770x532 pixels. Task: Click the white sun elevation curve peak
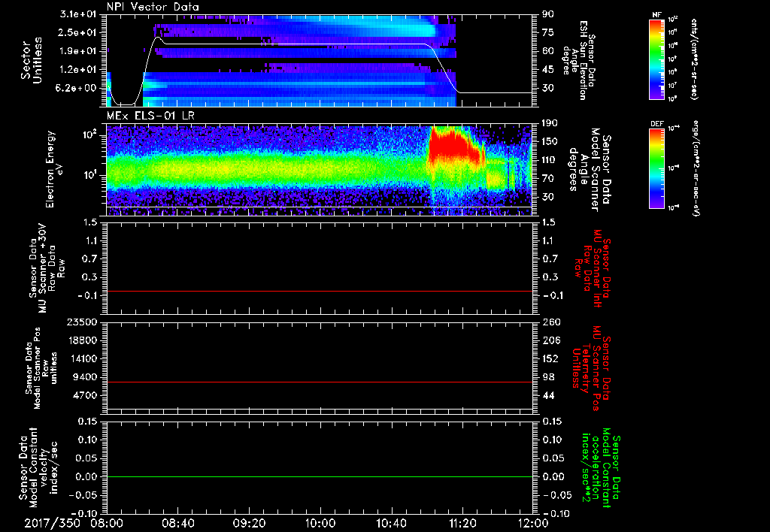click(x=158, y=38)
